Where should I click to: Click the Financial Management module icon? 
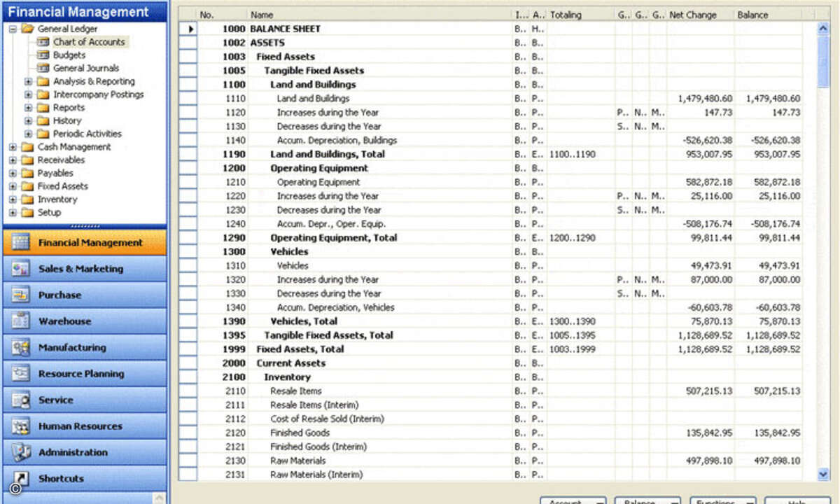point(20,243)
